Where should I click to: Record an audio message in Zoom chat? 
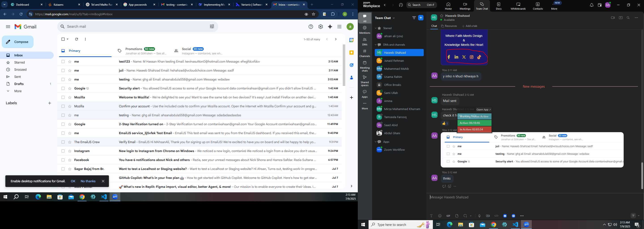point(479,216)
